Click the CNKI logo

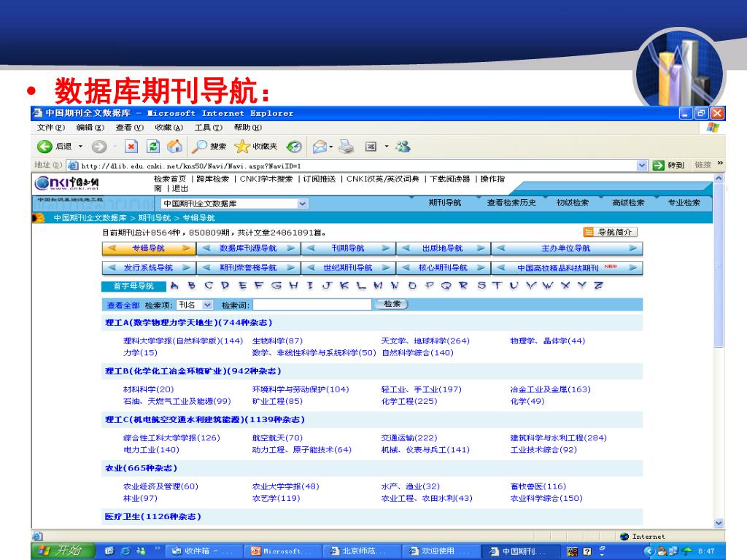tap(67, 183)
